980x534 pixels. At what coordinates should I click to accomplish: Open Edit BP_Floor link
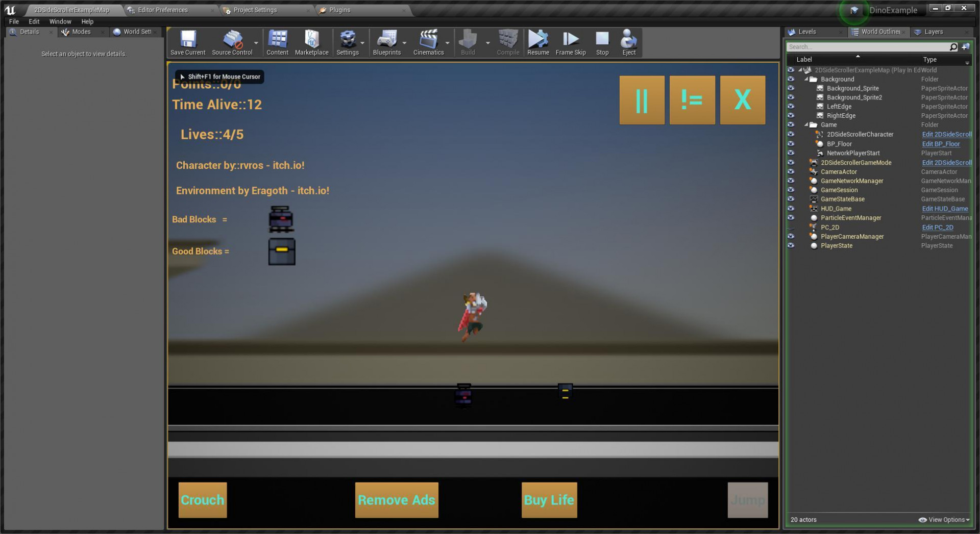tap(941, 144)
